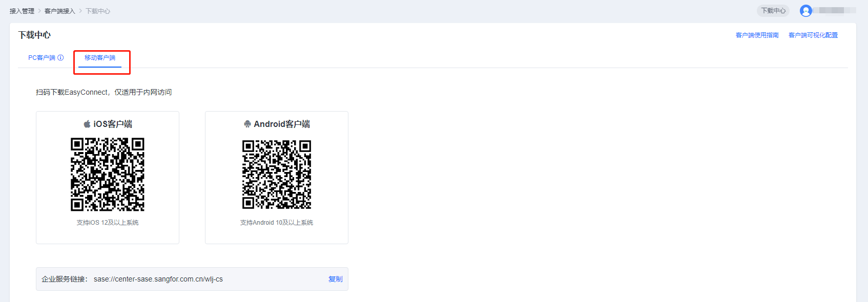Click the info icon beside PC客户端
868x302 pixels.
(x=60, y=58)
